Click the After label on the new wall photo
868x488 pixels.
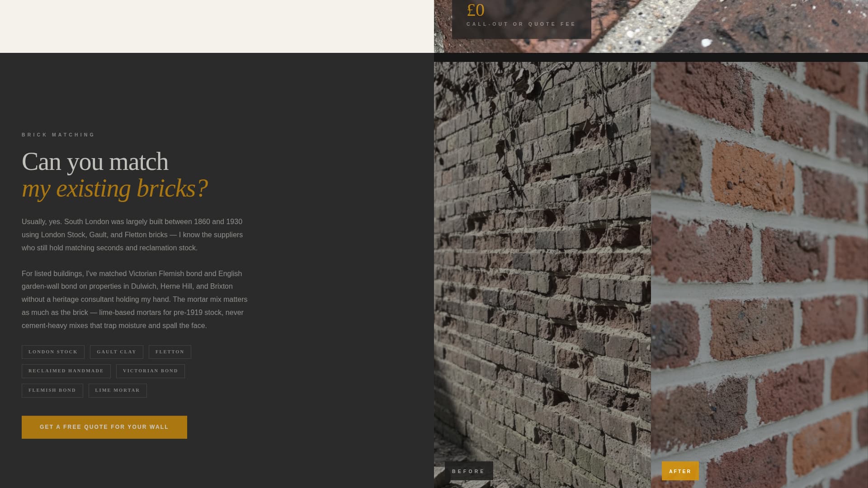point(680,471)
